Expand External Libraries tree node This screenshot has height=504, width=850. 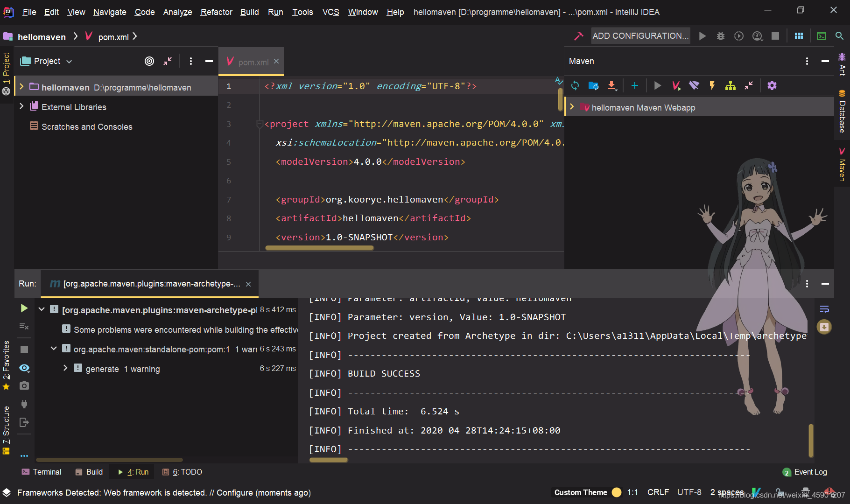tap(21, 106)
